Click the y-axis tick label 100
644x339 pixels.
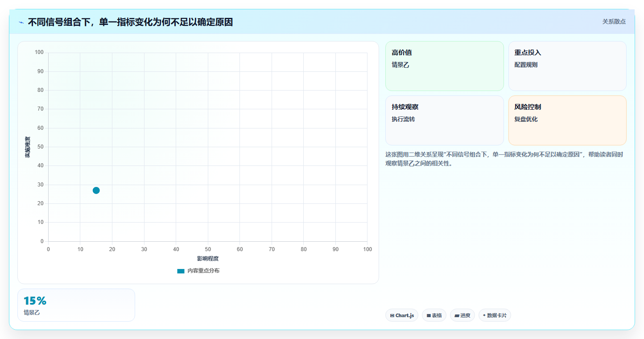tap(39, 53)
